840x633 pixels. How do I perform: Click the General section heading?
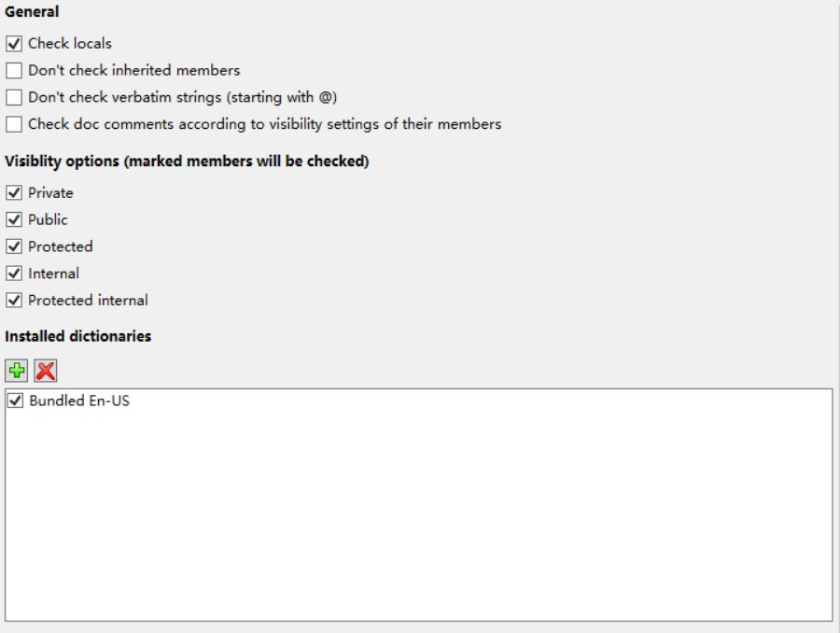coord(32,11)
